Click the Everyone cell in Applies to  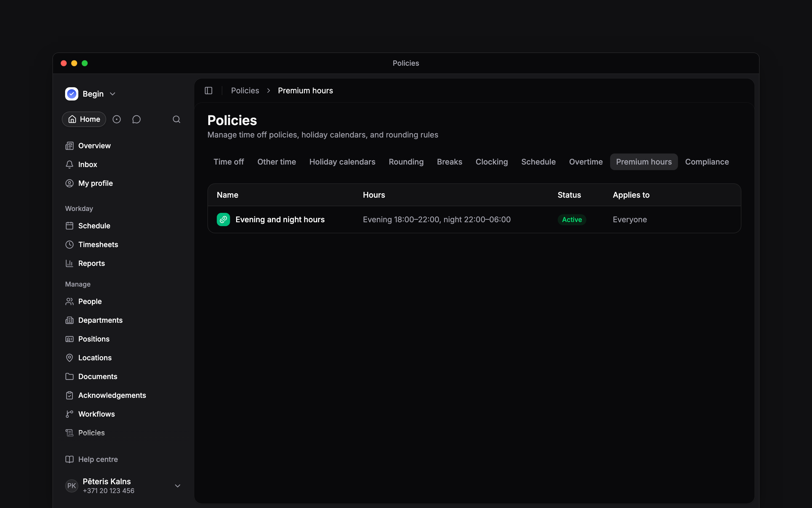tap(630, 220)
